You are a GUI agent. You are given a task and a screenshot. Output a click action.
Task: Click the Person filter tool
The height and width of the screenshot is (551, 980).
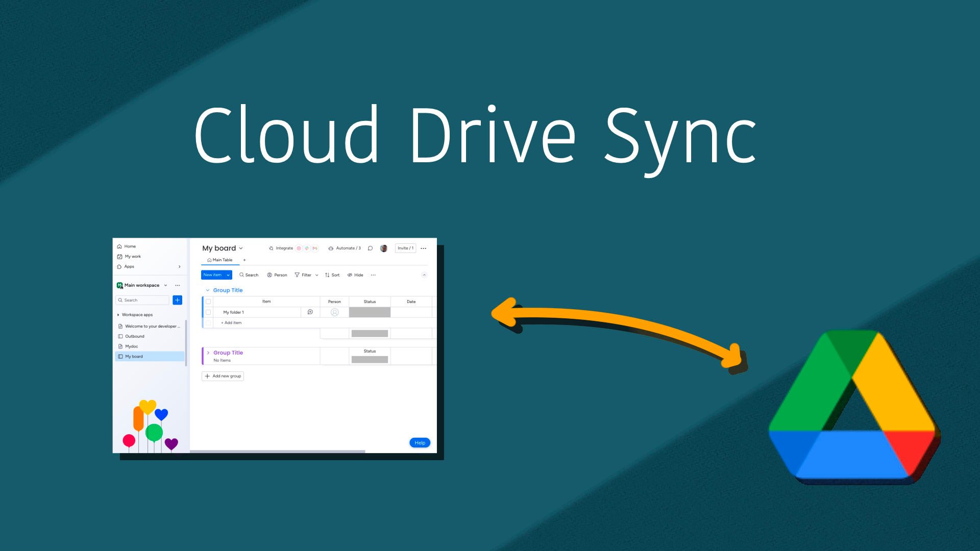pyautogui.click(x=277, y=275)
